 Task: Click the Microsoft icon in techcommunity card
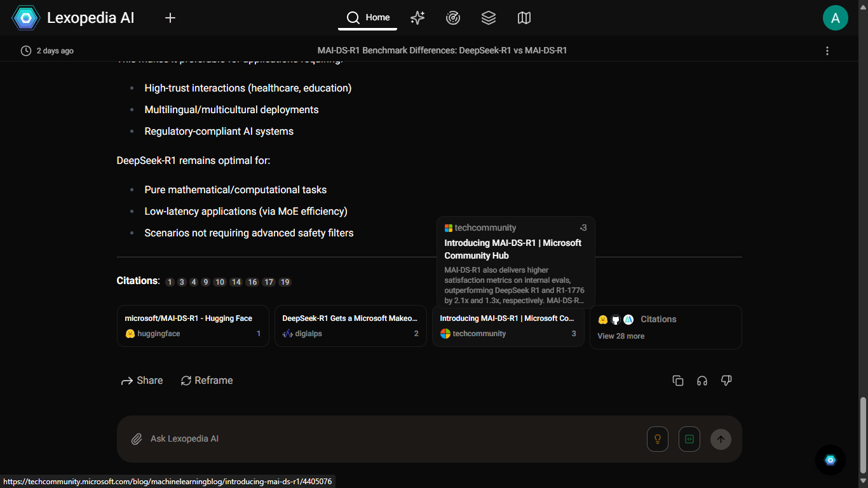pos(445,334)
